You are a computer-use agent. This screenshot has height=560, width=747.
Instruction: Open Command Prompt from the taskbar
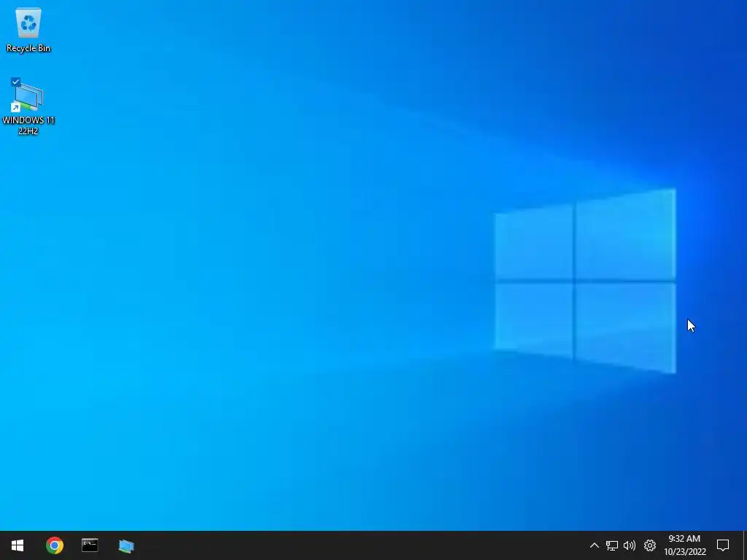click(x=90, y=545)
